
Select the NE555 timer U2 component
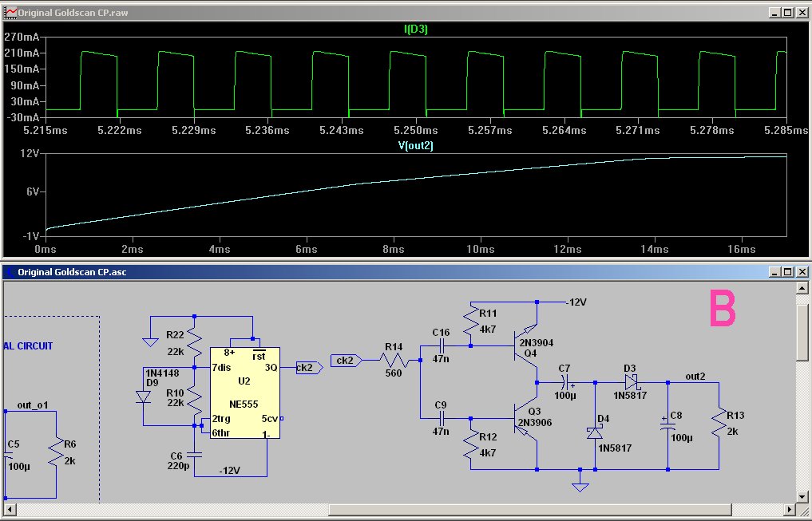pyautogui.click(x=244, y=393)
